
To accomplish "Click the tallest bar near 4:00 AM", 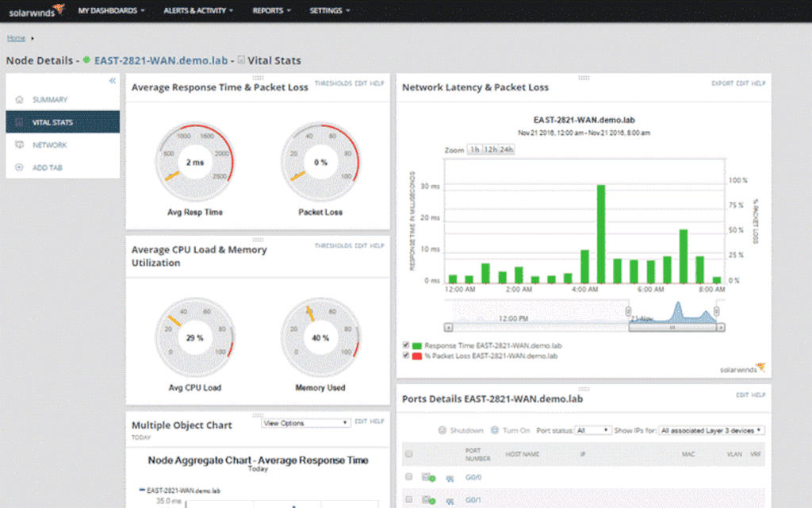I will (x=601, y=234).
